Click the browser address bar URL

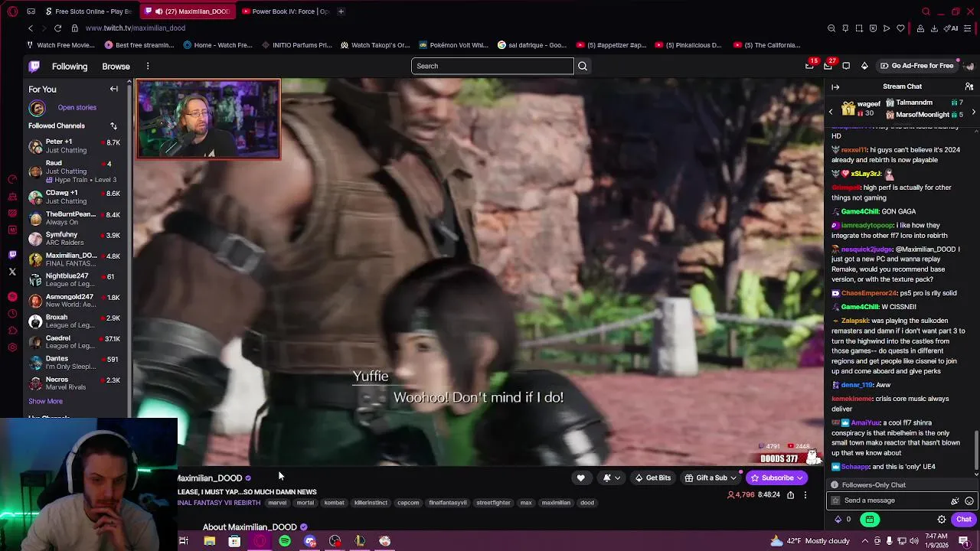(x=136, y=28)
